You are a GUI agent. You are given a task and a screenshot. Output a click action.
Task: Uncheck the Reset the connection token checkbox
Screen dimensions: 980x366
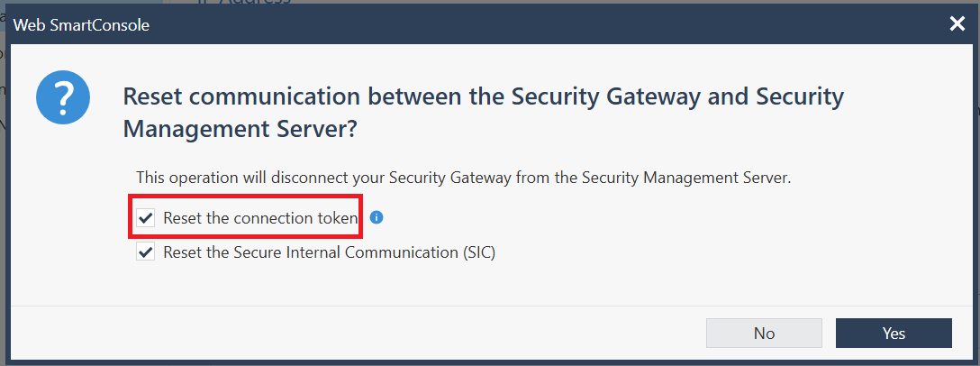click(146, 218)
